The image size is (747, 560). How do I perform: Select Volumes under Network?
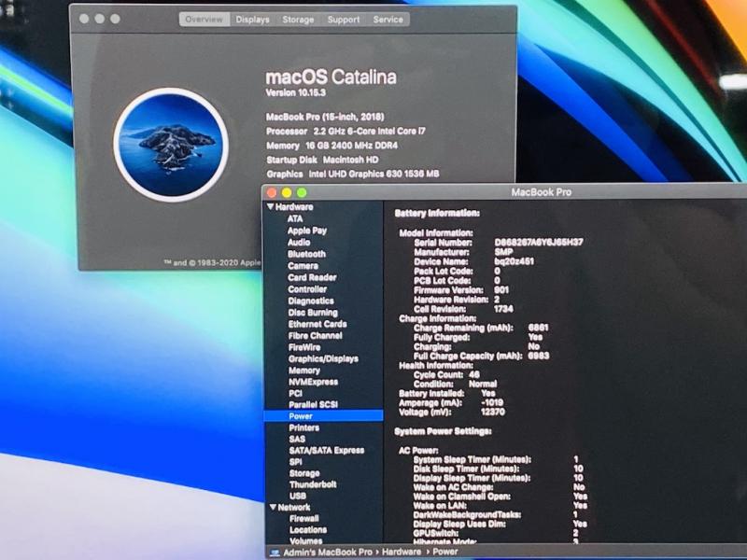coord(305,540)
